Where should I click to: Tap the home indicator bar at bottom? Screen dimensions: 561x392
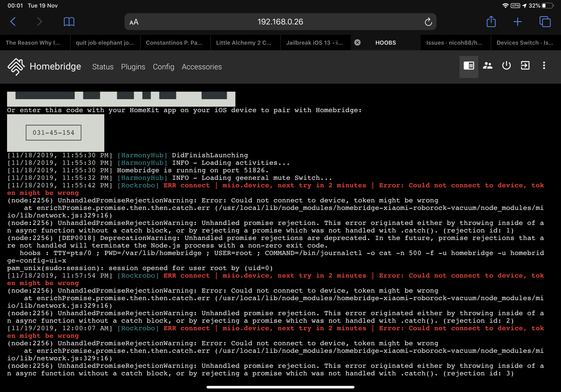280,387
